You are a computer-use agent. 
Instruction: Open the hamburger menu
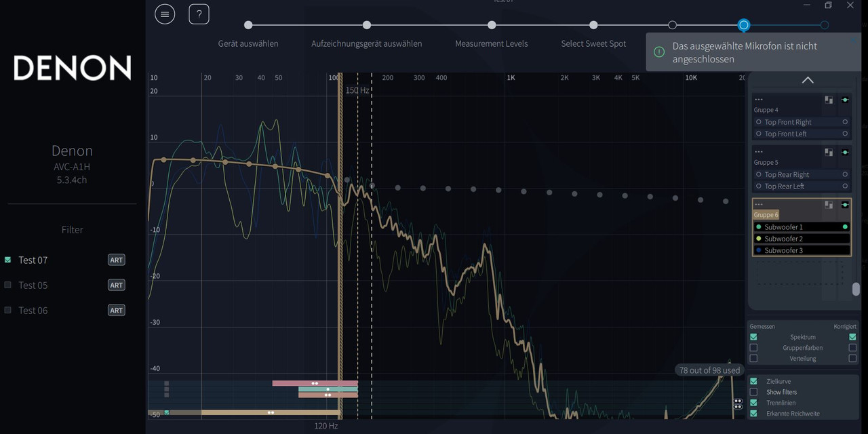click(165, 14)
